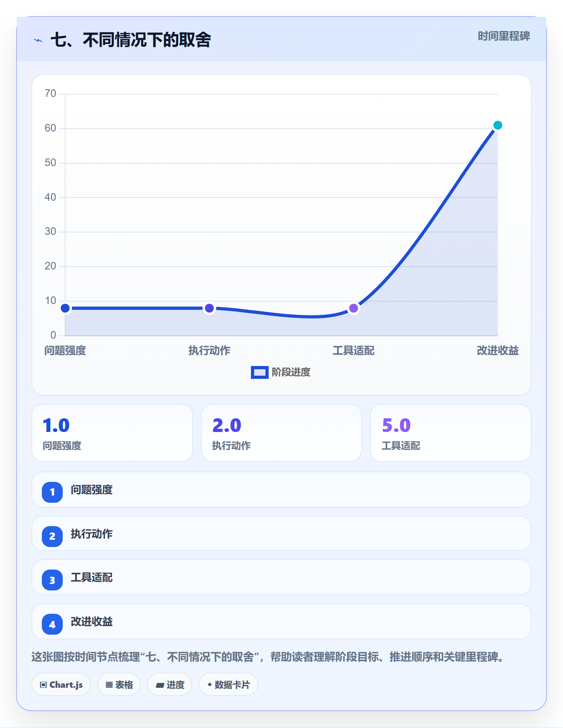Click the title 七、不同情况下的取舍
Screen dimensions: 563x728
click(x=131, y=40)
